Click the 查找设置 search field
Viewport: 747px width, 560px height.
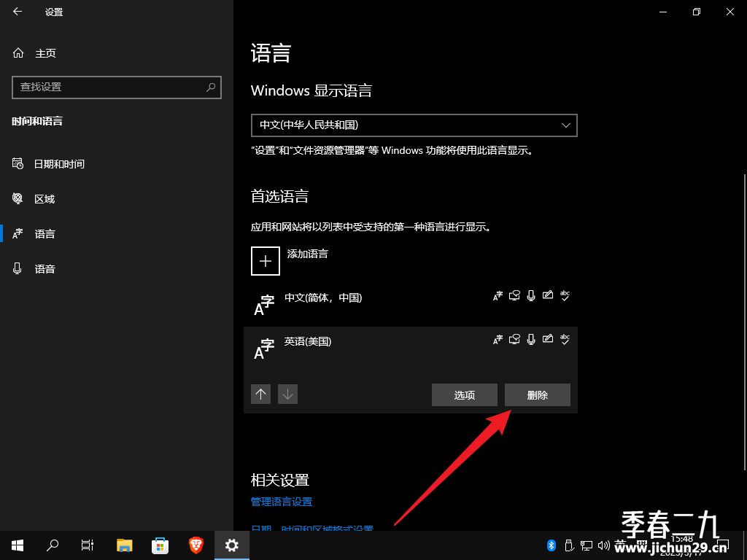117,87
